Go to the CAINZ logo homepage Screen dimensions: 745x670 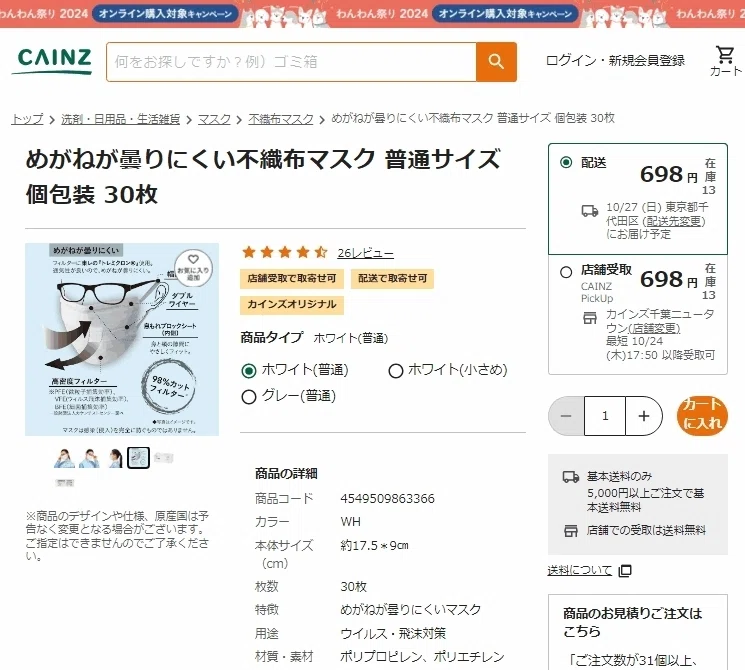(53, 61)
